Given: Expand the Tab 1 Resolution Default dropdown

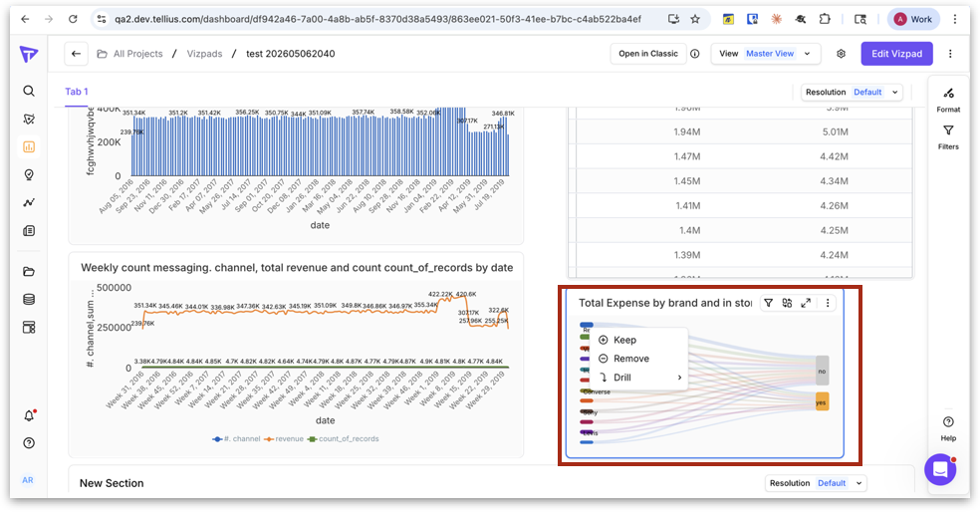Looking at the screenshot, I should click(x=853, y=92).
